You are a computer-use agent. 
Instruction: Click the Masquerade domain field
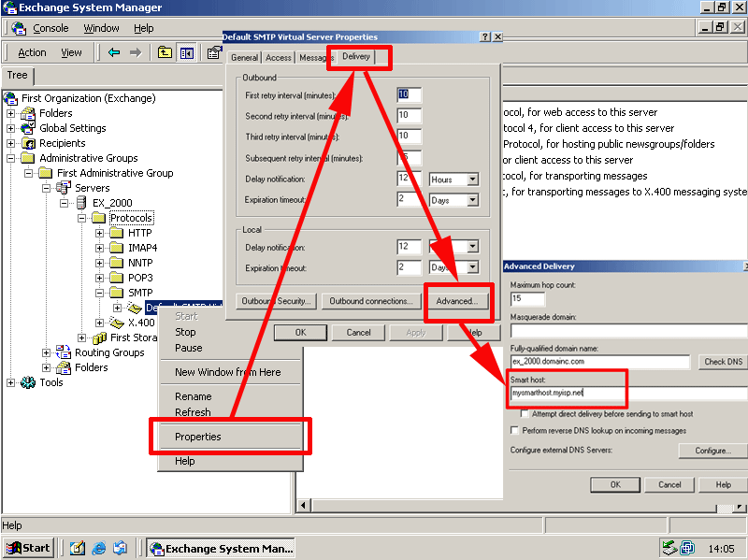tap(628, 331)
